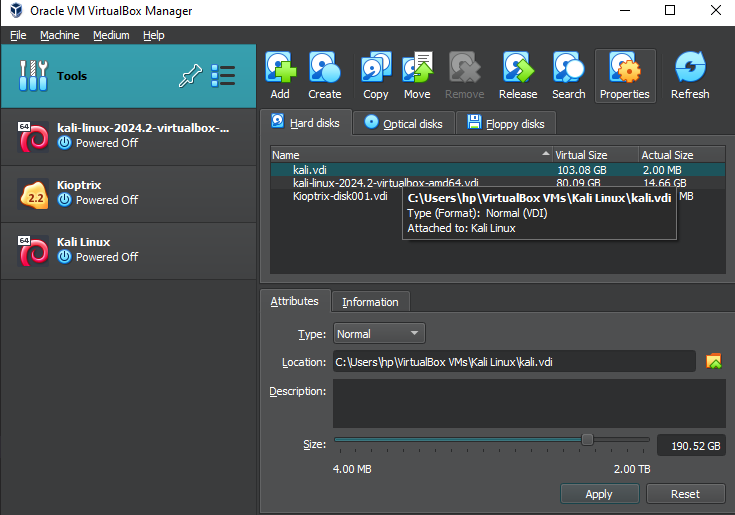Open the Tools list menu icon
Image resolution: width=735 pixels, height=515 pixels.
tap(223, 76)
